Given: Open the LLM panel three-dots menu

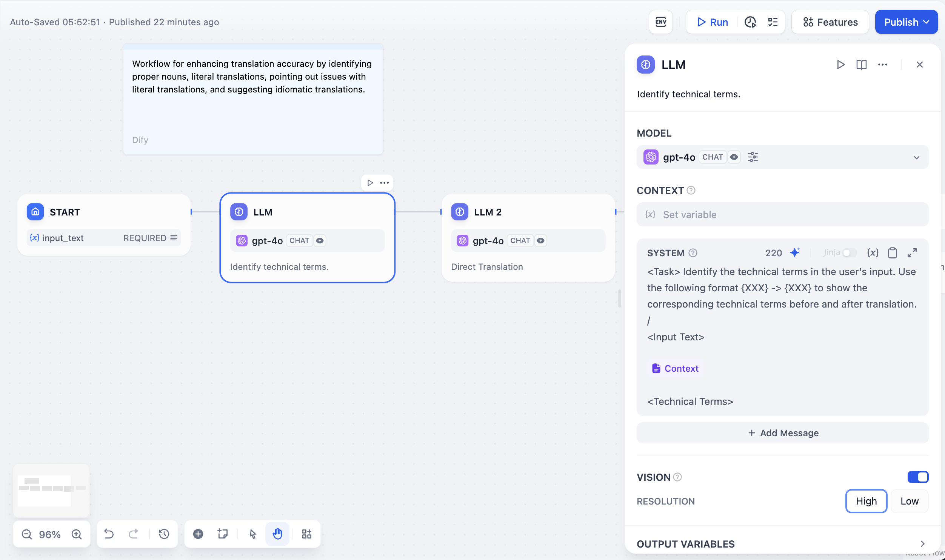Looking at the screenshot, I should pos(882,65).
